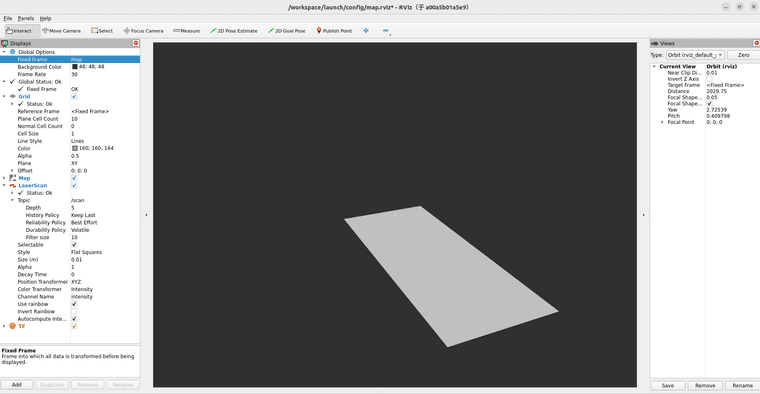Click the Global Status Ok checkmark icon
The image size is (760, 394).
pyautogui.click(x=13, y=81)
